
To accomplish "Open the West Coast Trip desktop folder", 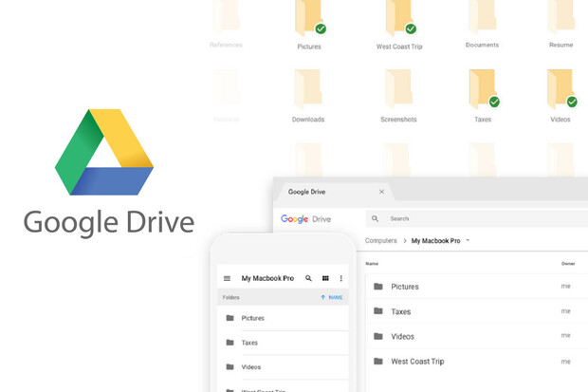I will point(398,18).
